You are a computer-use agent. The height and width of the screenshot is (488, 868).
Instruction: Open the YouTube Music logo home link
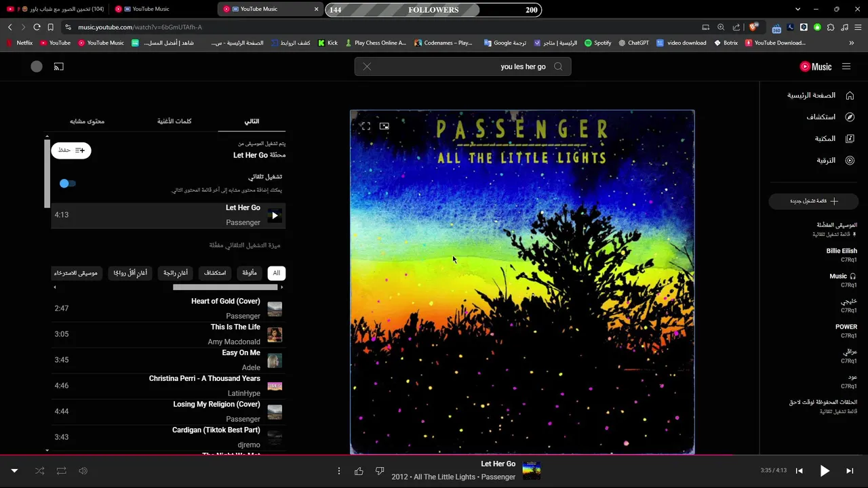pyautogui.click(x=816, y=66)
